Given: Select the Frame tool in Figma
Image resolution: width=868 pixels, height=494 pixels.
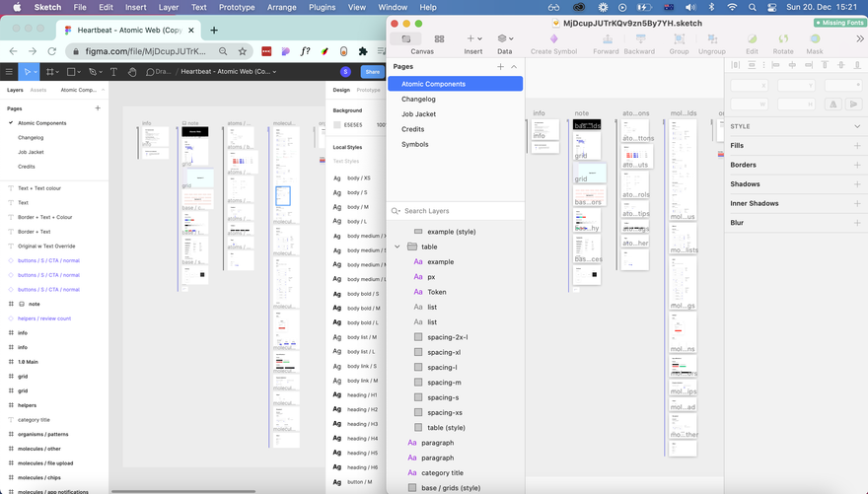Looking at the screenshot, I should click(x=49, y=71).
